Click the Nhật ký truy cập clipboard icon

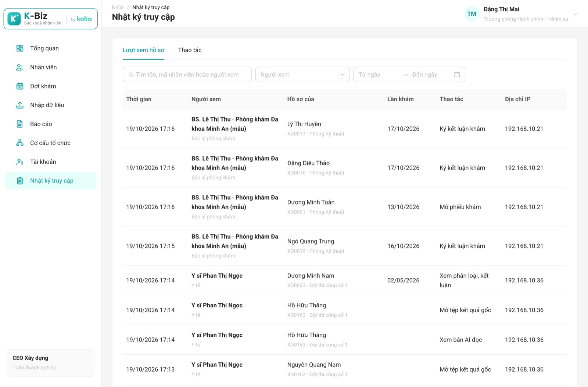tap(20, 181)
